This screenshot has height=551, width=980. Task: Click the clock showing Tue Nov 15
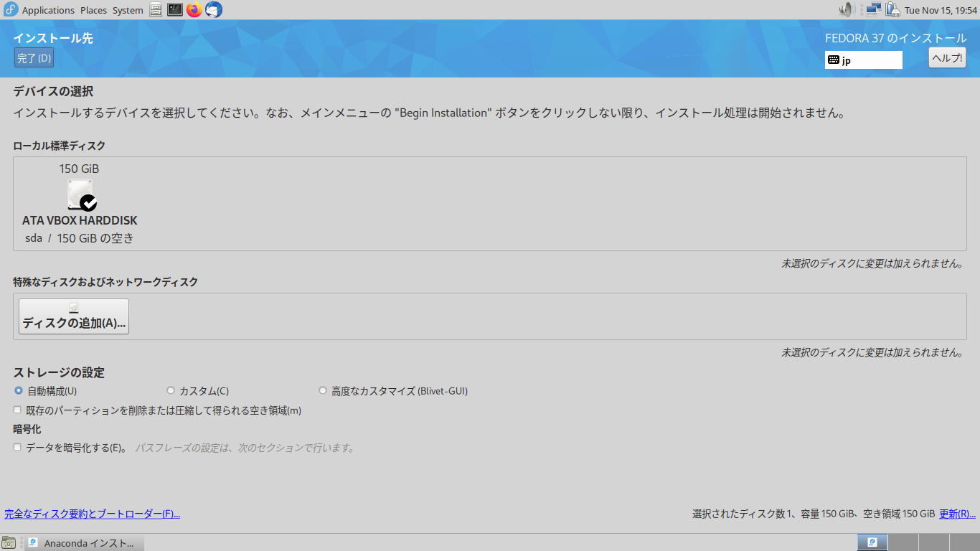point(941,10)
